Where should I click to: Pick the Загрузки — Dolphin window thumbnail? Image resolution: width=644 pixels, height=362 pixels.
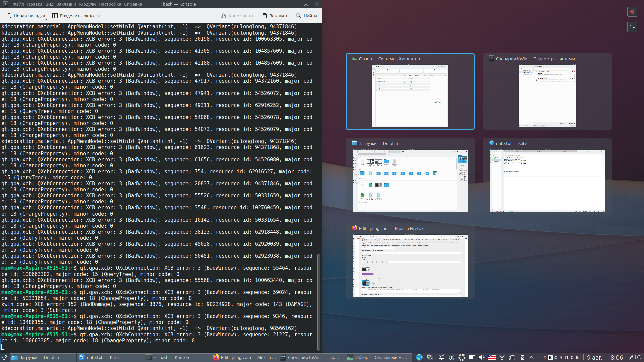click(x=410, y=180)
